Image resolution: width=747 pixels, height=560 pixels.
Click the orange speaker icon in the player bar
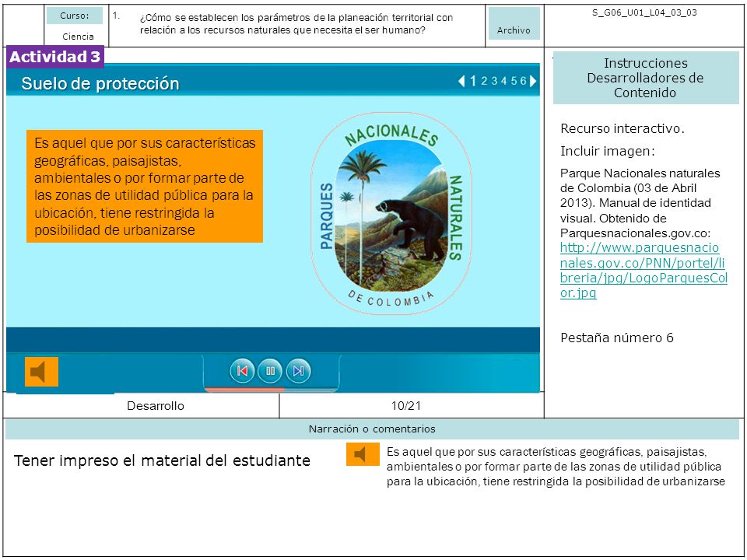[41, 372]
